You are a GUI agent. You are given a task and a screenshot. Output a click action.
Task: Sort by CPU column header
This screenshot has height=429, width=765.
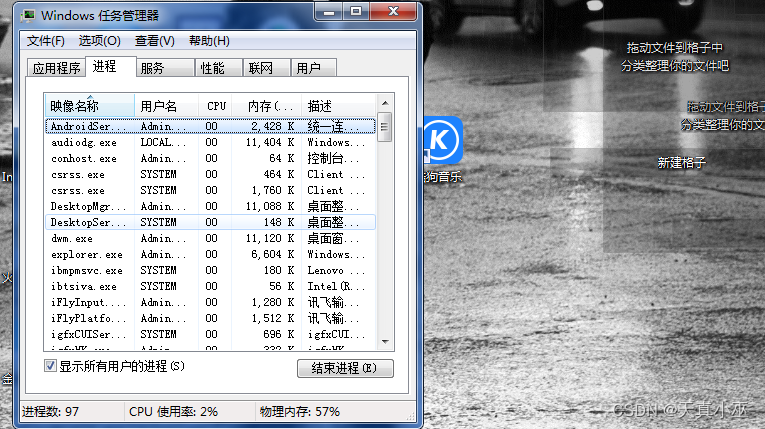216,106
